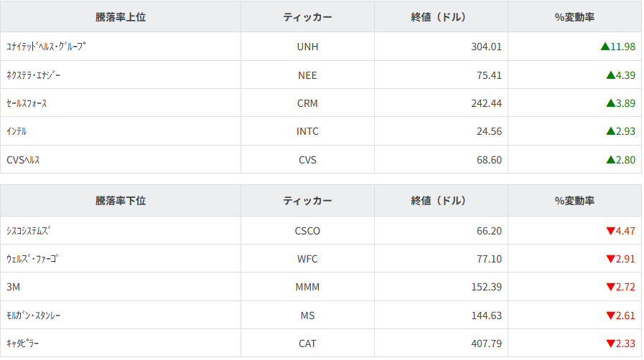Image resolution: width=644 pixels, height=360 pixels.
Task: Open the インテル company link
Action: click(17, 131)
